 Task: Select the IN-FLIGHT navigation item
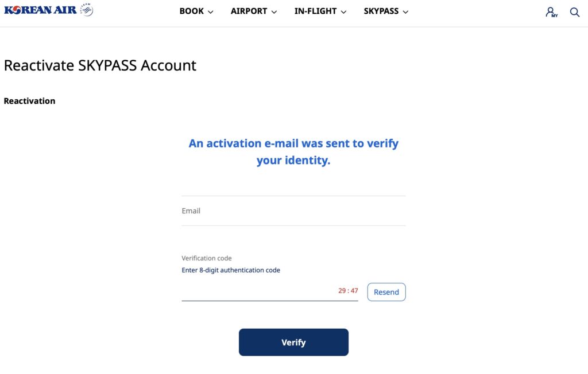pos(315,11)
